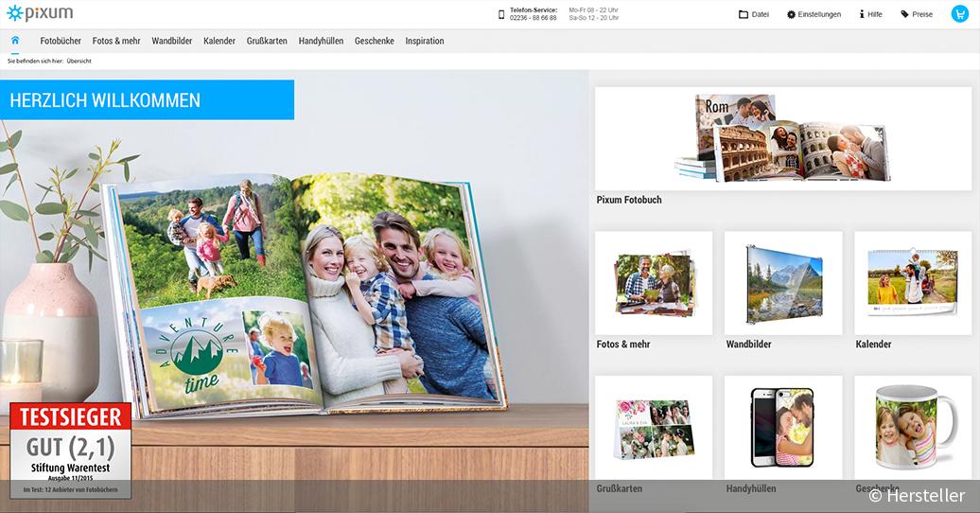The width and height of the screenshot is (980, 513).
Task: Click the Mo-Fr 08 - 22 Uhr text
Action: pos(594,10)
